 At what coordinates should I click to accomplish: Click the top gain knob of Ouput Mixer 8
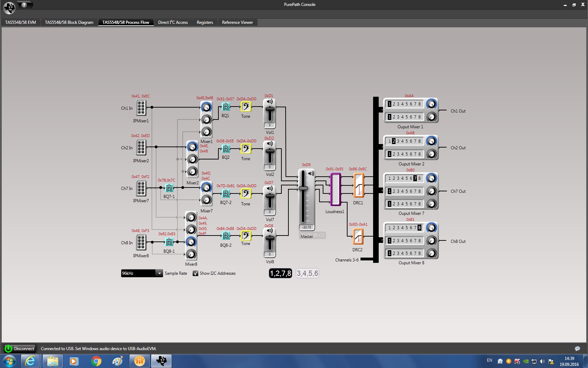(x=432, y=228)
